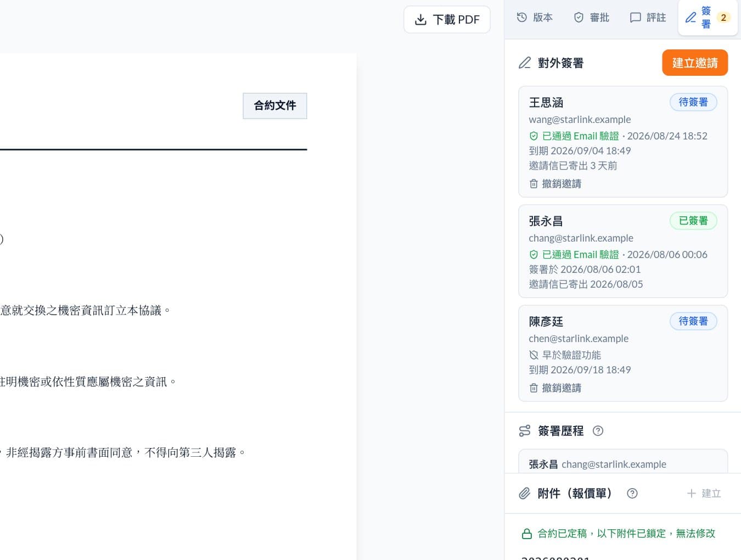
Task: Click the trash icon on 陳彥廷's card
Action: pos(534,388)
